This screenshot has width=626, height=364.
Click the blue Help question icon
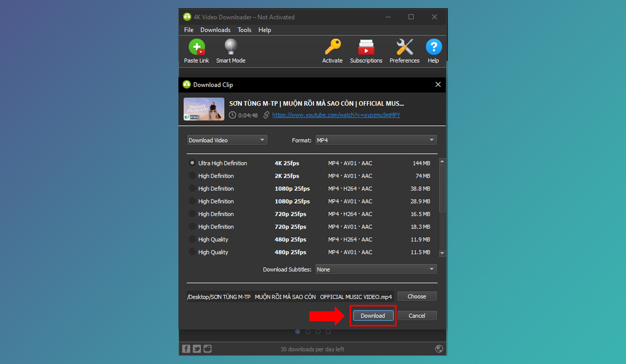[x=434, y=47]
